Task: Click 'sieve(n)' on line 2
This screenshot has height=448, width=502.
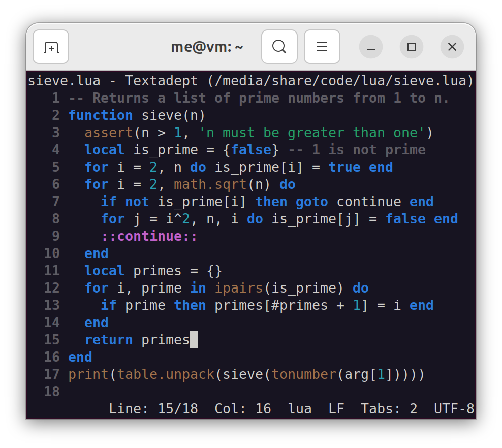Action: point(173,115)
